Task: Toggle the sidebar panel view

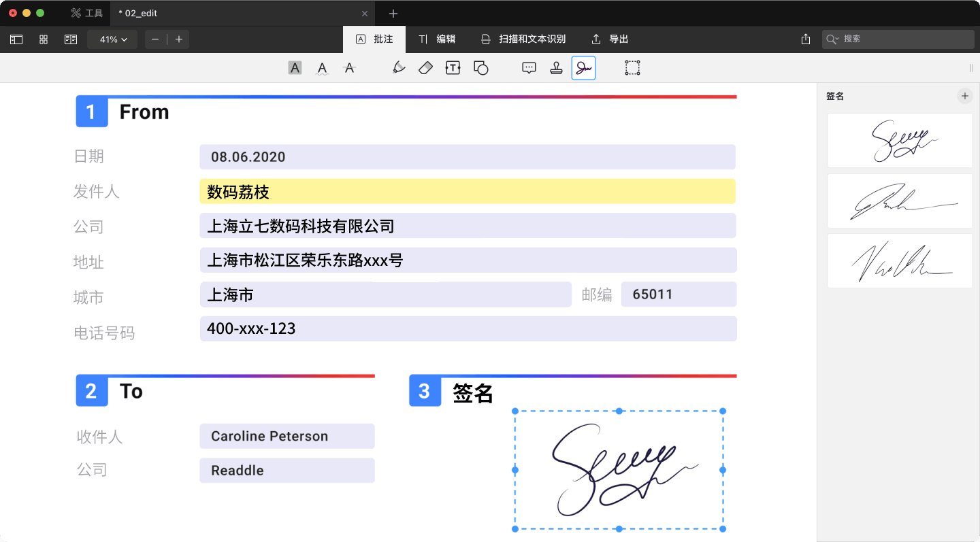Action: point(16,39)
